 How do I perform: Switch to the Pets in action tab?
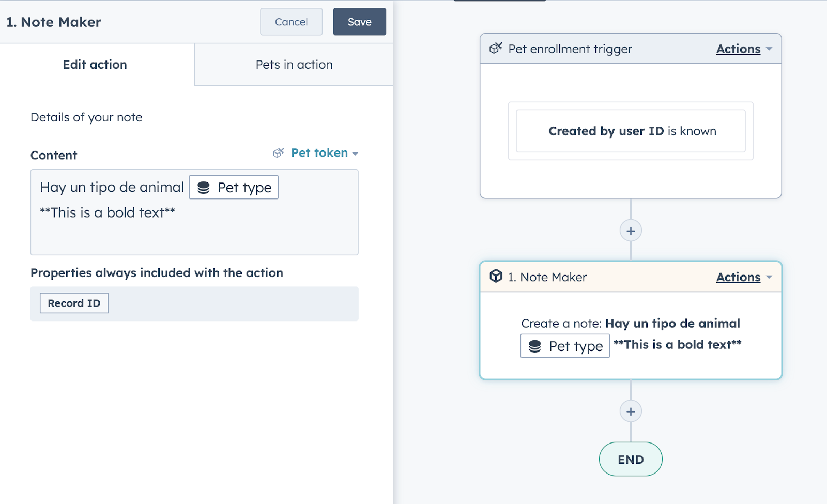(293, 64)
